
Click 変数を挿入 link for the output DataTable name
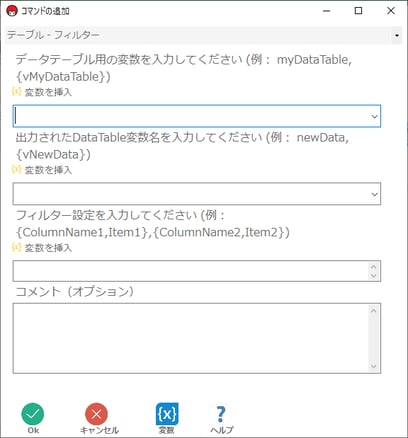point(48,170)
